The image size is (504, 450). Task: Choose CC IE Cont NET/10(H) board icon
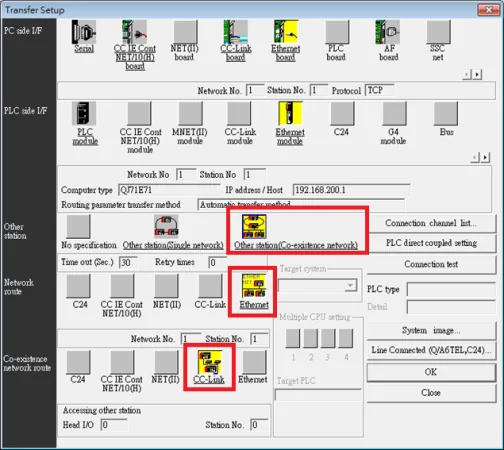tap(135, 32)
